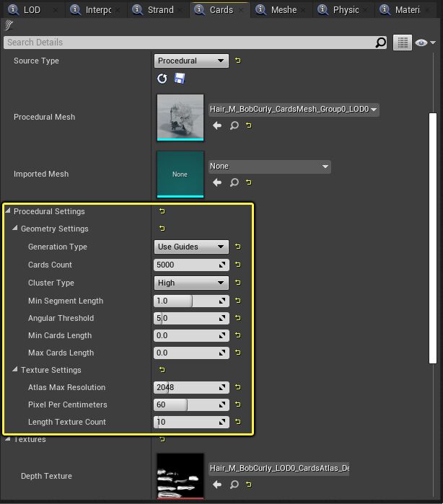Click the Min Segment Length slider field
443x504 pixels.
(191, 301)
